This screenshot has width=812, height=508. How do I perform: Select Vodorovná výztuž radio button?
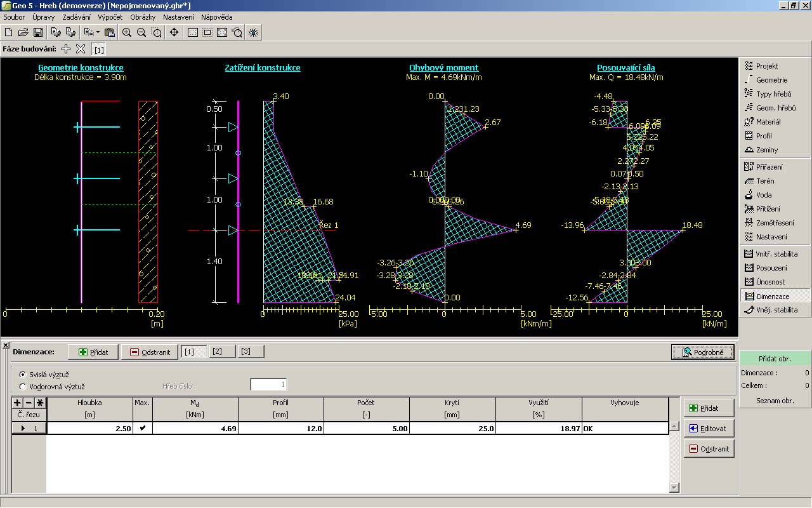pos(23,386)
